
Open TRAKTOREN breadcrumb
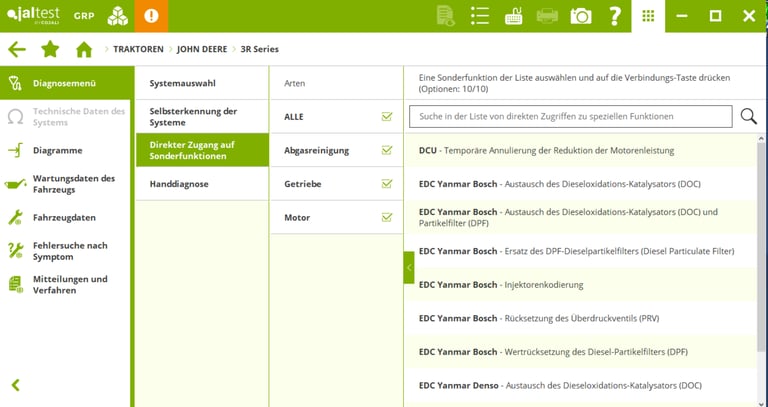point(138,49)
